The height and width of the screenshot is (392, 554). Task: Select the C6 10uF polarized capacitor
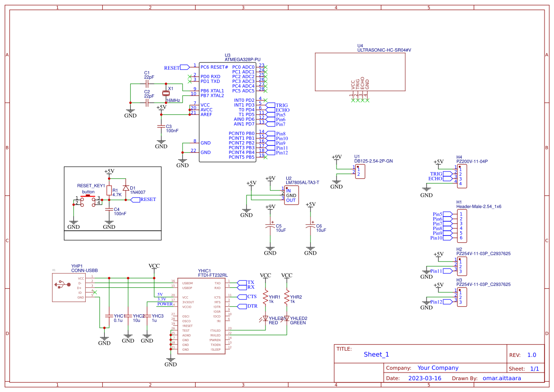point(310,225)
